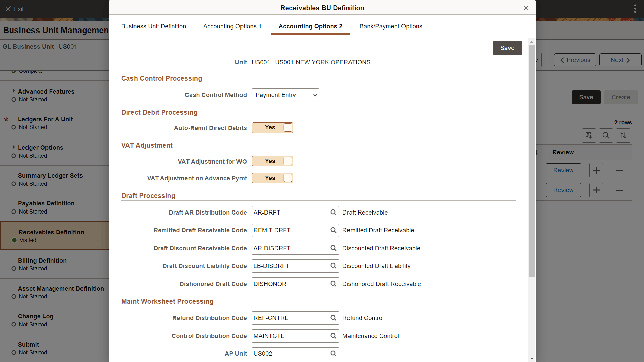
Task: Open the Cash Control Method dropdown
Action: click(285, 95)
